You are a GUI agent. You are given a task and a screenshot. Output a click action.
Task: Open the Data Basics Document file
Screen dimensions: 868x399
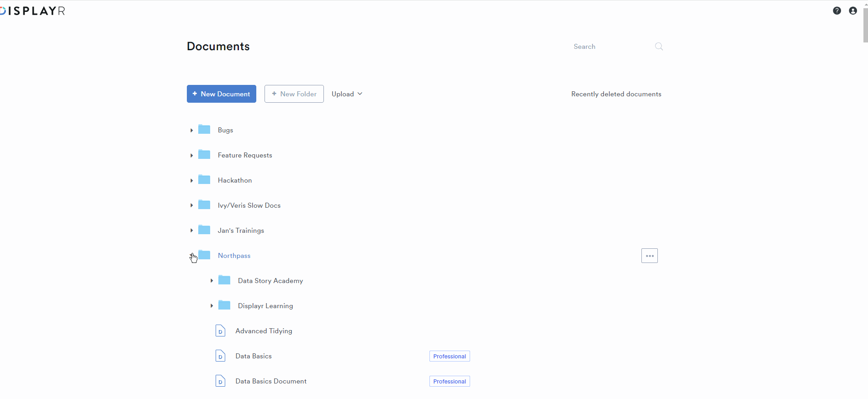tap(271, 381)
